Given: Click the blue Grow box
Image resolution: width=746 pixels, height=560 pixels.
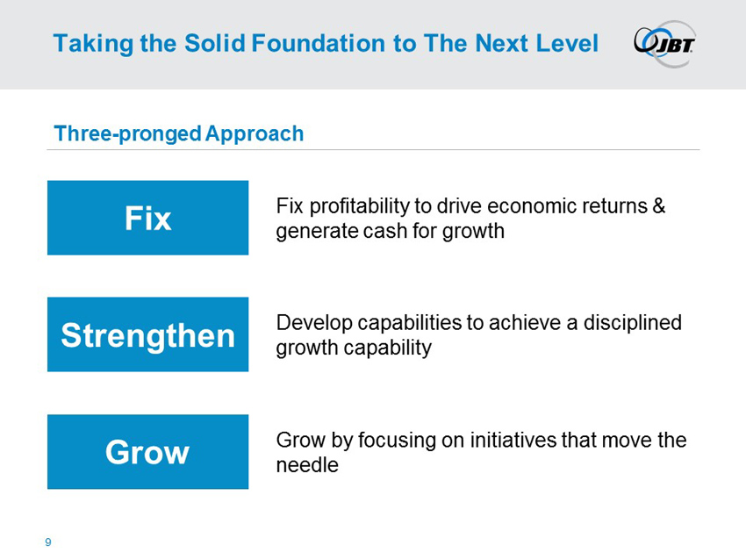Looking at the screenshot, I should (147, 452).
